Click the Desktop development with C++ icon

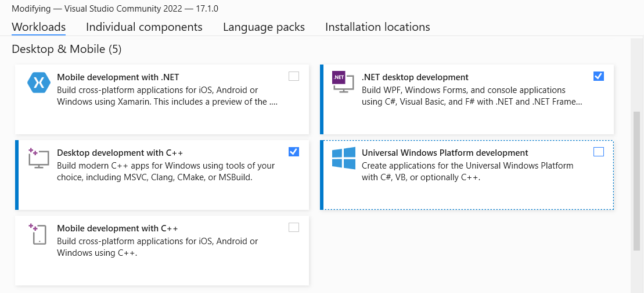pyautogui.click(x=38, y=158)
